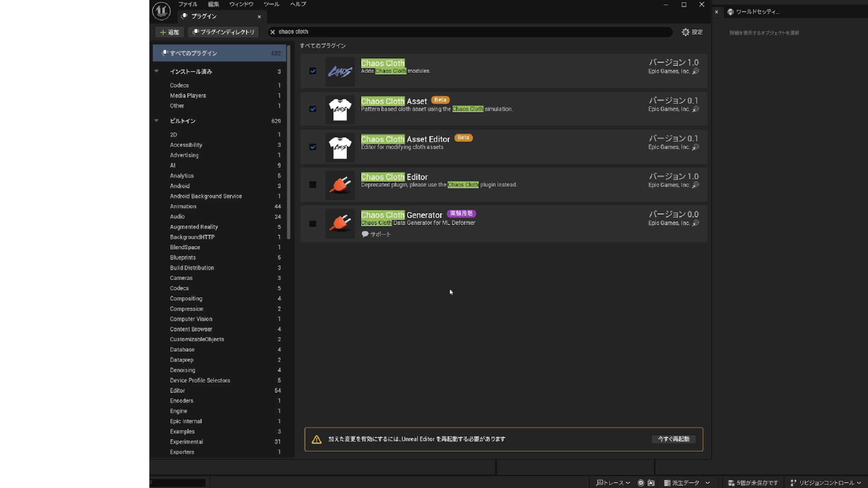Click the Chaos Cloth plugin icon
The width and height of the screenshot is (868, 488).
tap(340, 71)
